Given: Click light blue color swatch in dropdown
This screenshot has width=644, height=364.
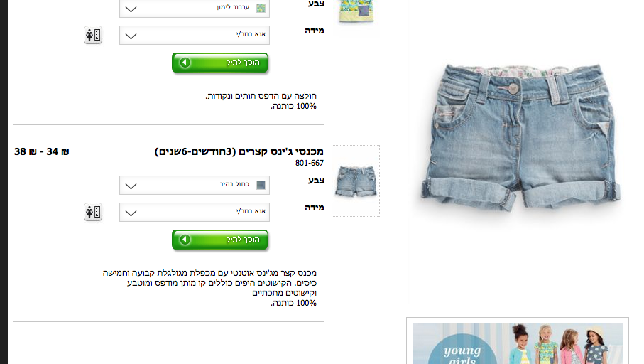Looking at the screenshot, I should coord(261,185).
